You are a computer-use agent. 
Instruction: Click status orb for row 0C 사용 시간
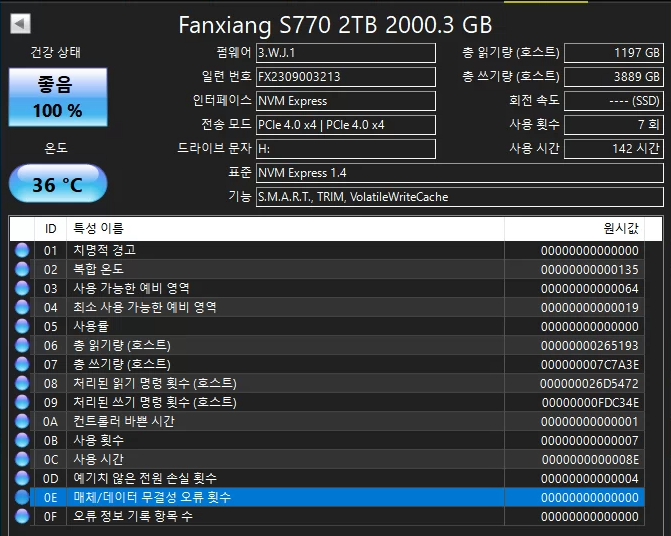(x=22, y=459)
